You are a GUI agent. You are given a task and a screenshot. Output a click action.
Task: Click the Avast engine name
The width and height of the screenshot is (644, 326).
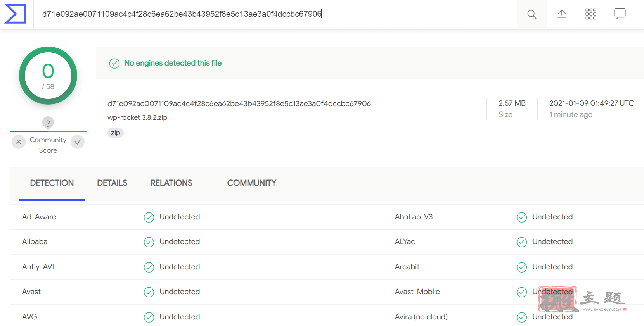click(31, 292)
